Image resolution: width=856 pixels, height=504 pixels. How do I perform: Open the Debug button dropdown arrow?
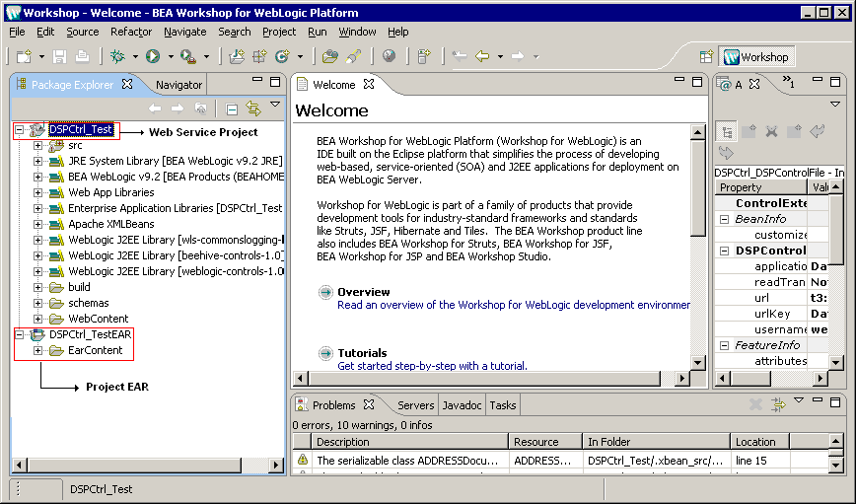point(135,56)
